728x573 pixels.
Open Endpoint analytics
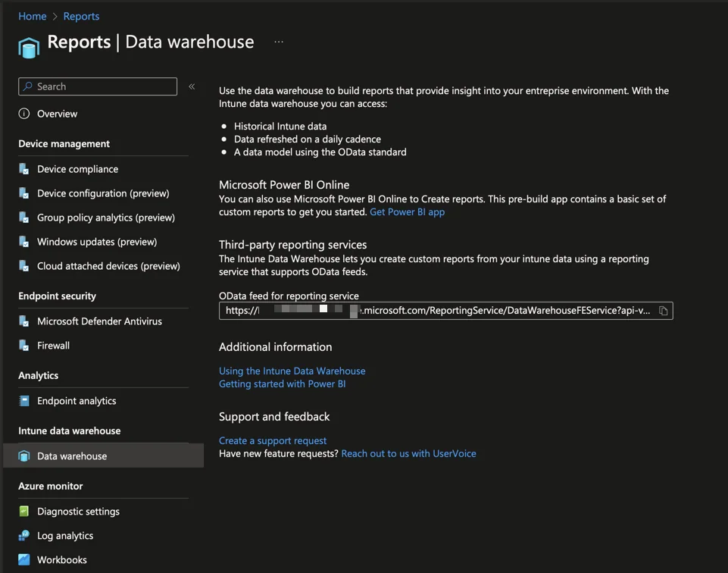[x=77, y=401]
